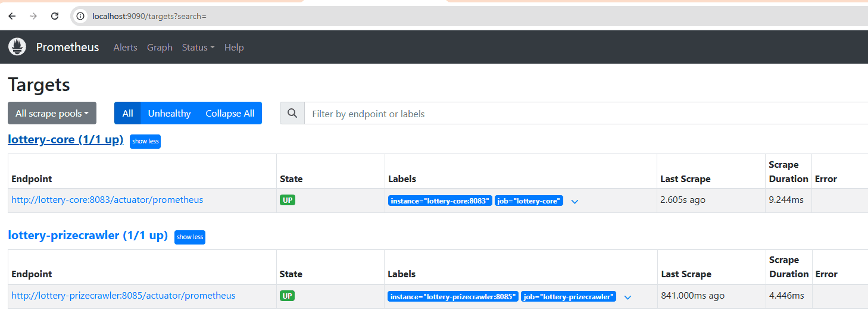Open the Status dropdown menu

[198, 48]
